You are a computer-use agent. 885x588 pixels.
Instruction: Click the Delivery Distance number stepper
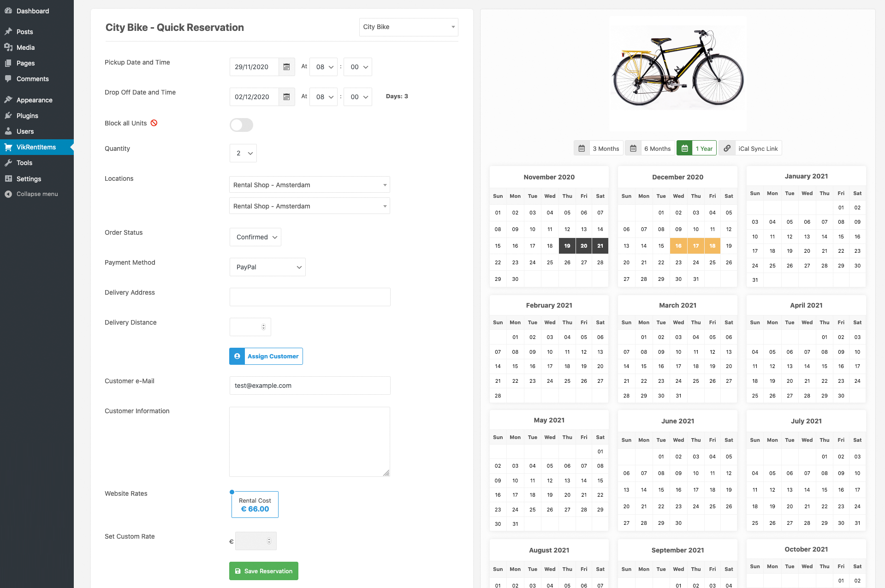point(264,327)
